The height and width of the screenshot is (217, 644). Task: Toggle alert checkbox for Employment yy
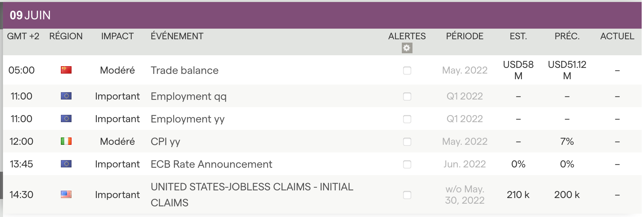[407, 119]
